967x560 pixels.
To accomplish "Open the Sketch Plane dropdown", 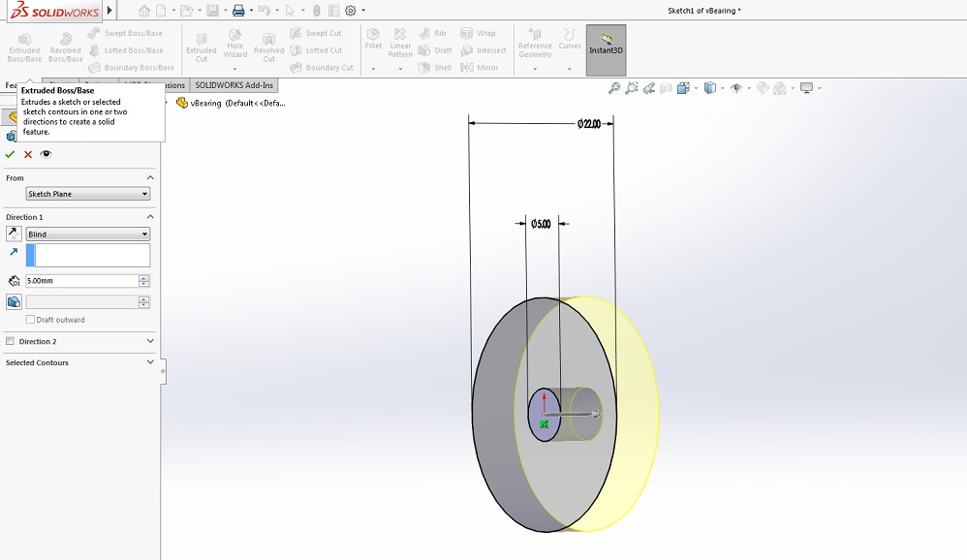I will pos(87,194).
